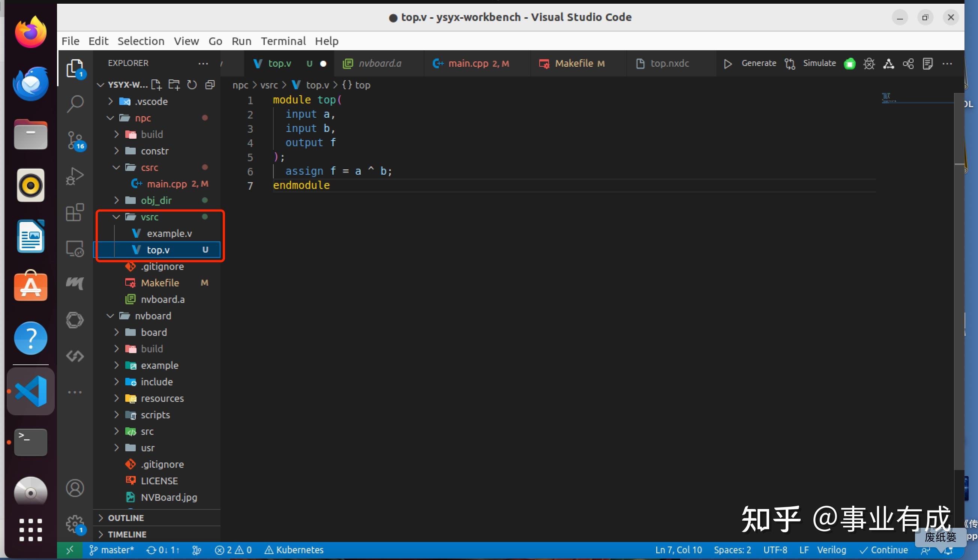This screenshot has width=978, height=560.
Task: Click Refresh Explorer icon
Action: click(x=192, y=85)
